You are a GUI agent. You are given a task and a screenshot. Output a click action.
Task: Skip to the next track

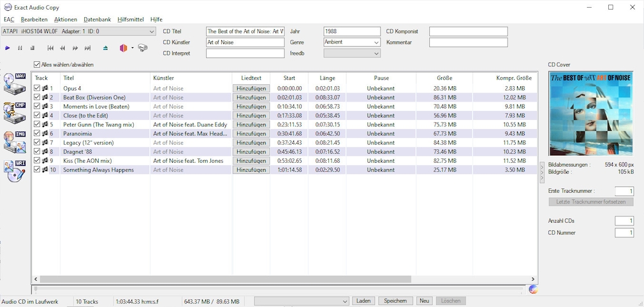[87, 48]
